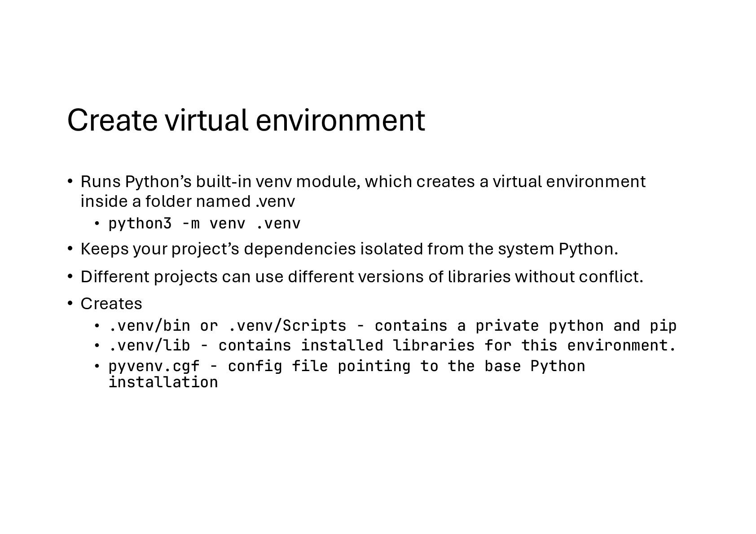Click 'inside a folder named .venv' text

[188, 201]
